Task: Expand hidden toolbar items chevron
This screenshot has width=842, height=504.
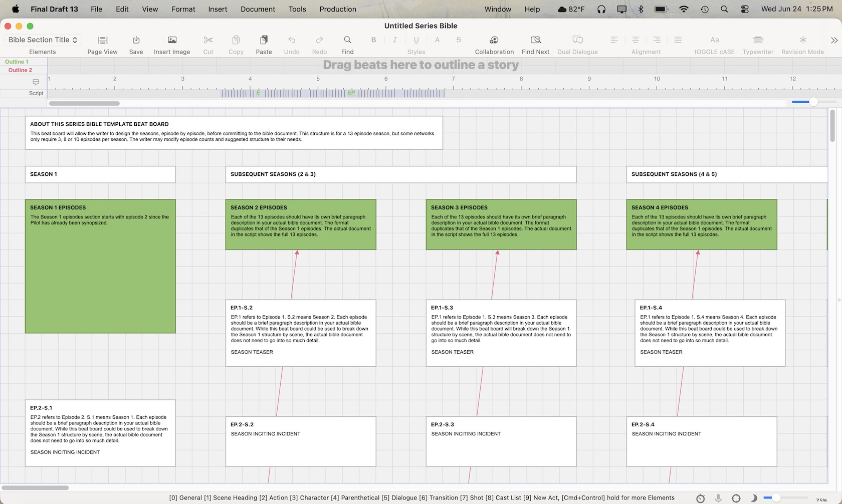Action: point(833,40)
